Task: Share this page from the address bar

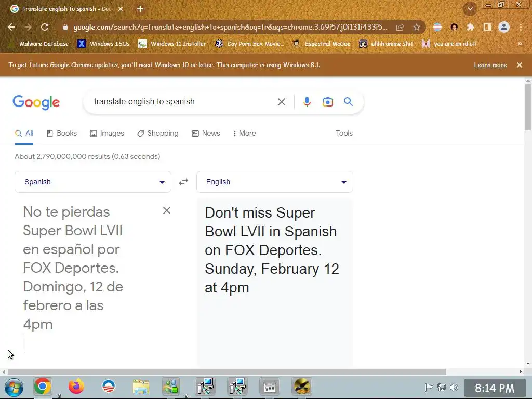Action: (400, 27)
